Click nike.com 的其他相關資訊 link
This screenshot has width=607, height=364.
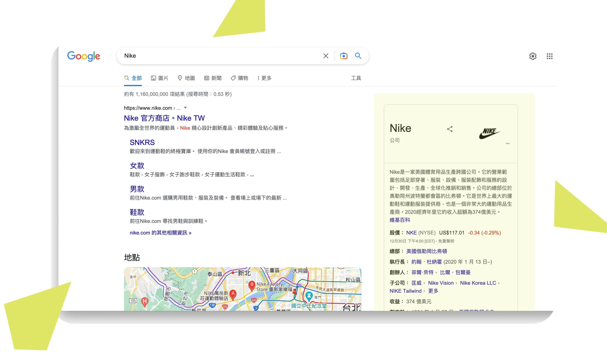click(161, 233)
